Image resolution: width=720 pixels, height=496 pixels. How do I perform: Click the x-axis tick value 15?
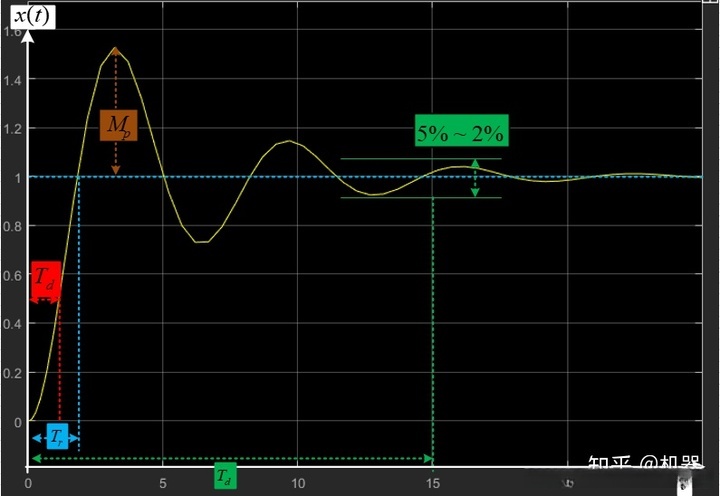(433, 483)
